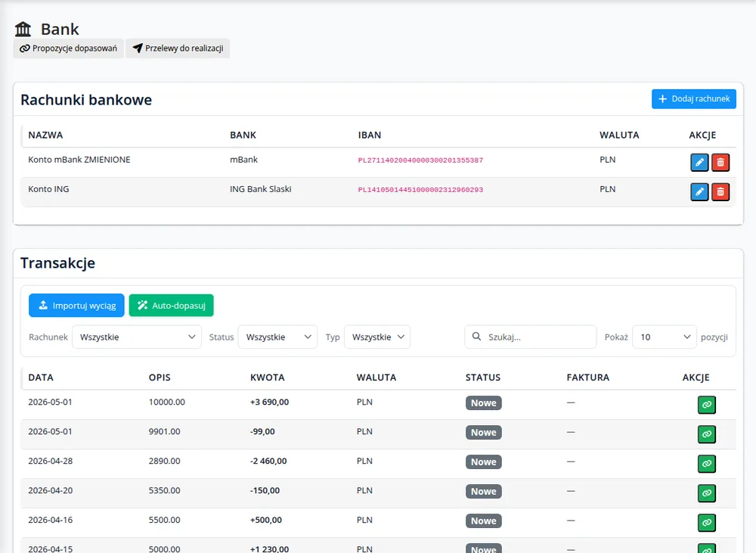Link invoice to -2 460,00 transaction
The height and width of the screenshot is (553, 756).
point(706,464)
